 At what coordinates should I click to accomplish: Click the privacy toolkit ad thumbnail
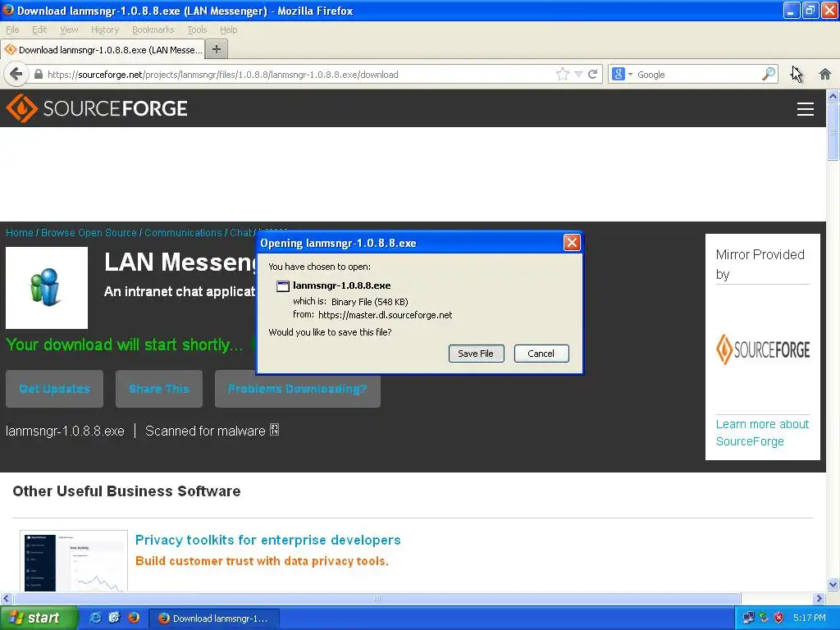coord(74,561)
